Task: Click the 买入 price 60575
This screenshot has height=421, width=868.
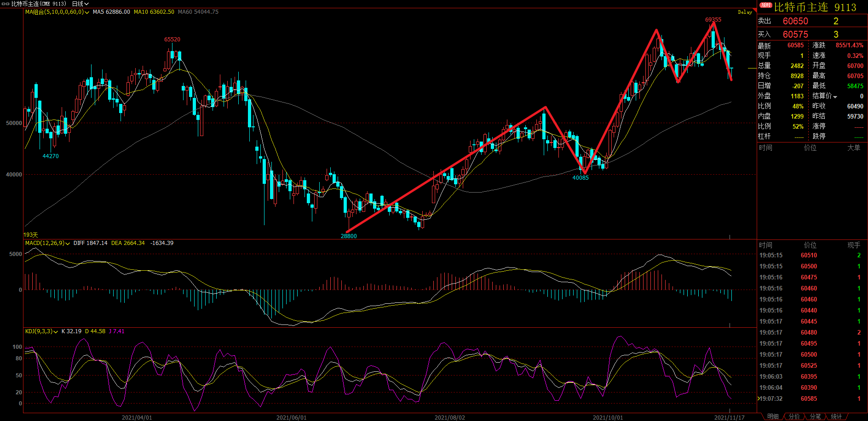Action: pyautogui.click(x=795, y=34)
